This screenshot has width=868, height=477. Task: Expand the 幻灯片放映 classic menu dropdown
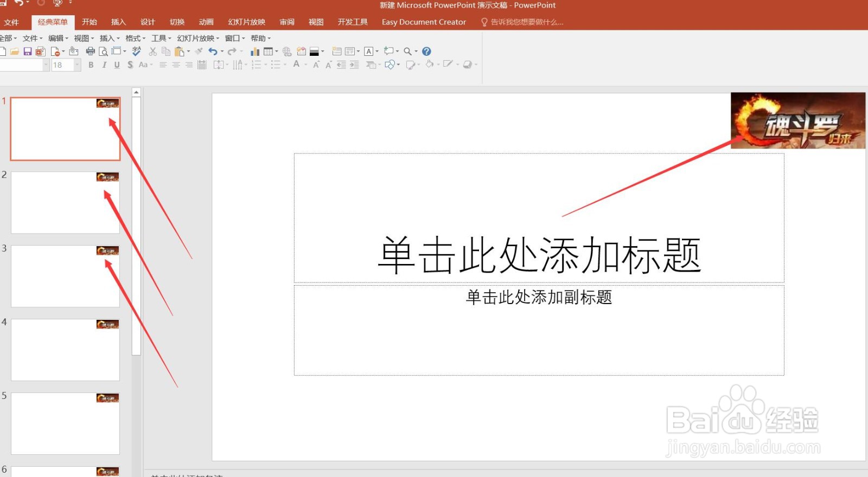[198, 38]
